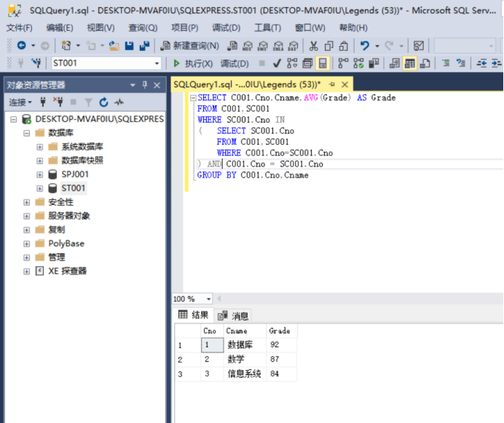Open Object Explorer window position dropdown arrow
Screen dimensions: 504x423
(133, 85)
